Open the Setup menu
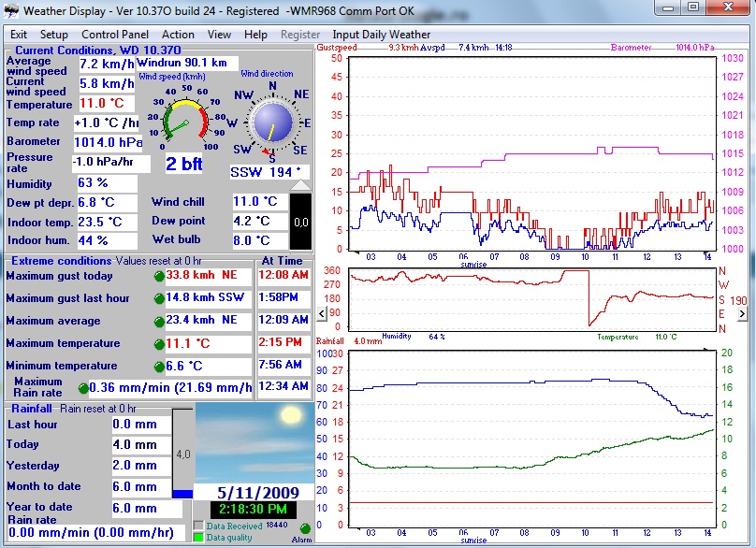The height and width of the screenshot is (548, 756). [x=53, y=35]
